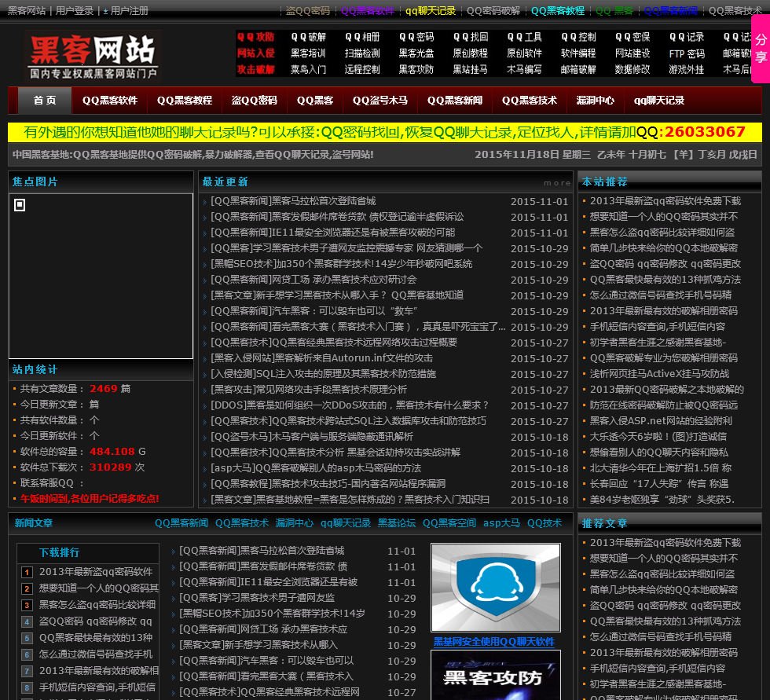Open the 美84岁老妪独享"劲球" recommendation
The image size is (770, 700).
[x=662, y=499]
